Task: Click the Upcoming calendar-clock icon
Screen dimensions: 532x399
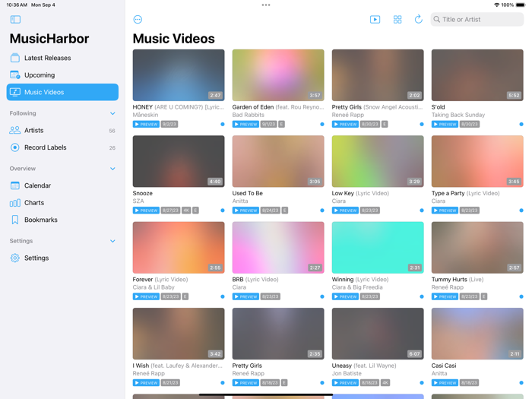Action: point(15,74)
